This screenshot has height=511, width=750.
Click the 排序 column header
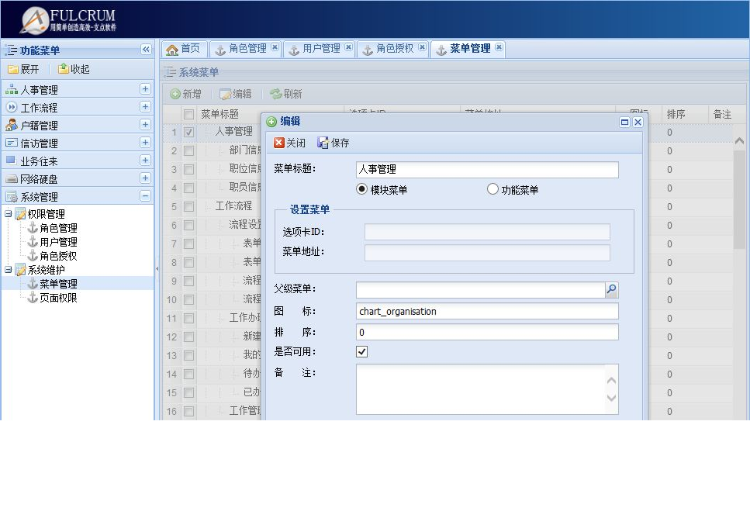684,114
